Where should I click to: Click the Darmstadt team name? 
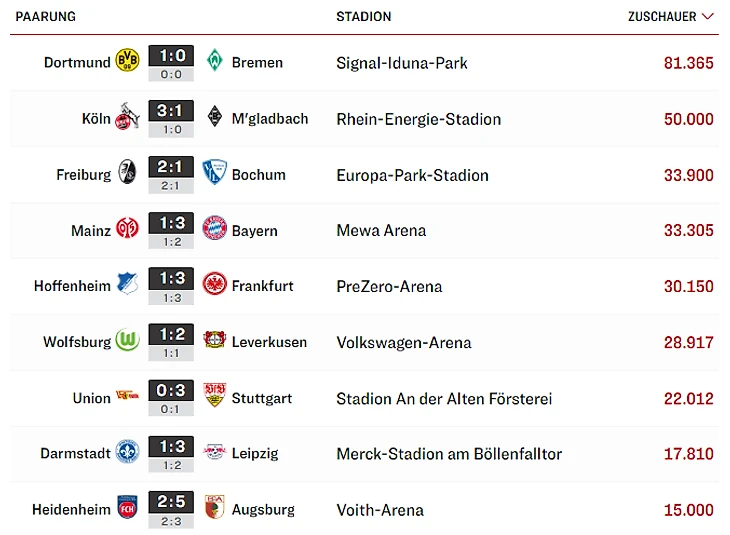coord(75,453)
